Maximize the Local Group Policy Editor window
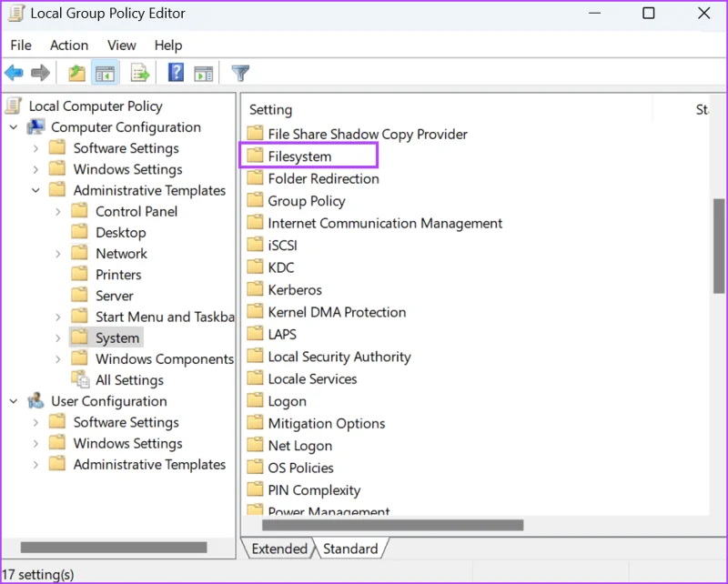Screen dimensions: 728x584 click(x=649, y=13)
